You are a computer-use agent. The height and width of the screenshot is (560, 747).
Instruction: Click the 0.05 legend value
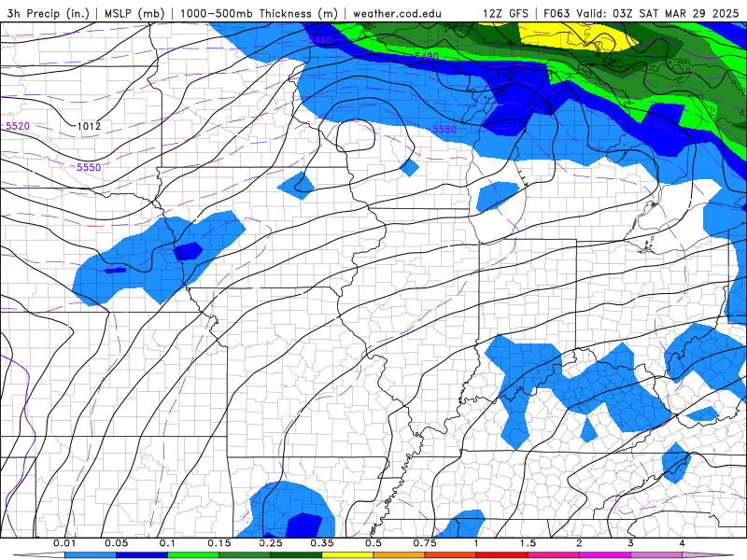tap(116, 543)
